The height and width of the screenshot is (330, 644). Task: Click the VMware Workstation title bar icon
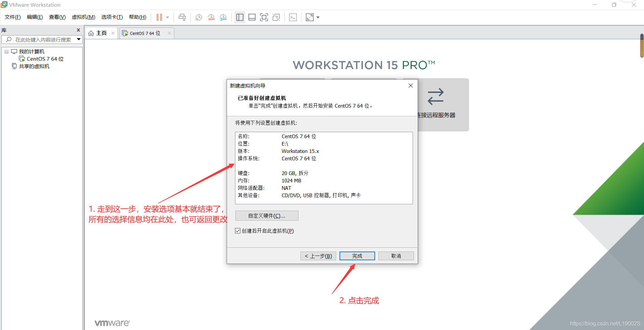tap(4, 5)
